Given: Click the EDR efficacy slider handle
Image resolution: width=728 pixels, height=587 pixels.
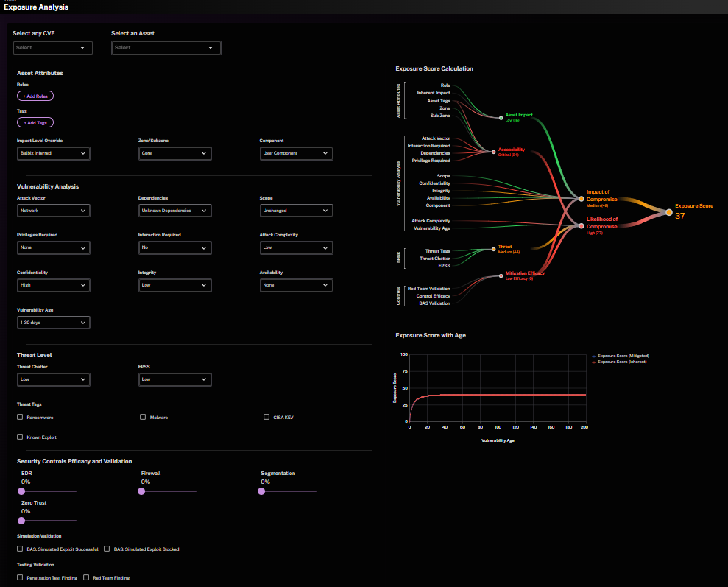Looking at the screenshot, I should (x=21, y=491).
